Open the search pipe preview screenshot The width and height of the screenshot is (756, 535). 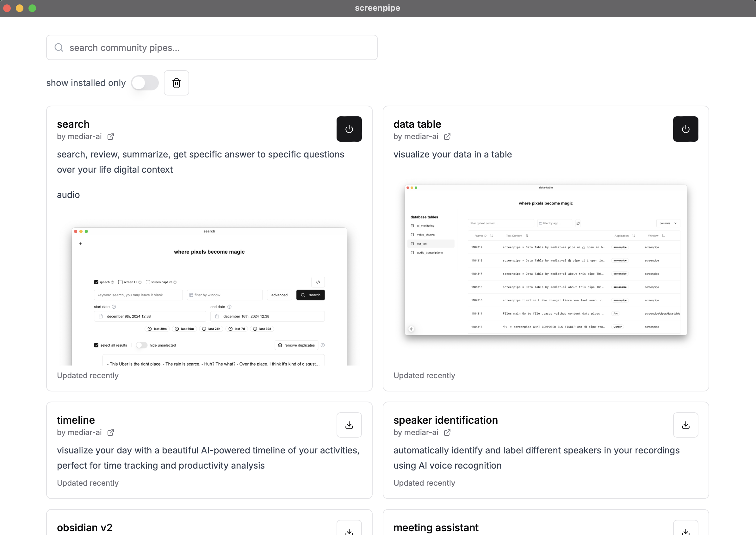point(209,296)
